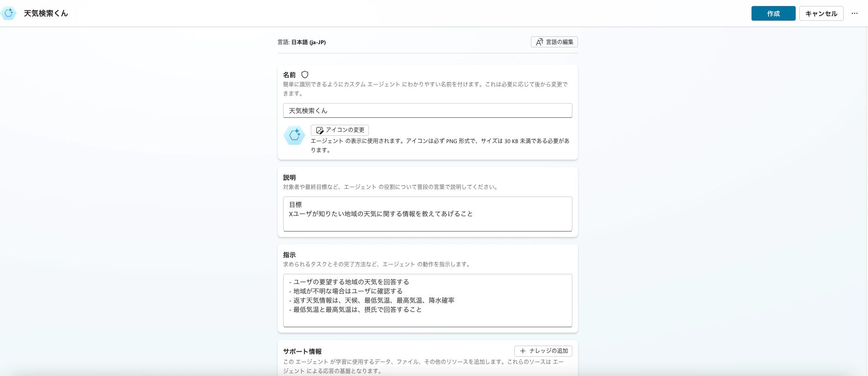Click the agent logo icon in header
The height and width of the screenshot is (376, 868).
(x=9, y=13)
